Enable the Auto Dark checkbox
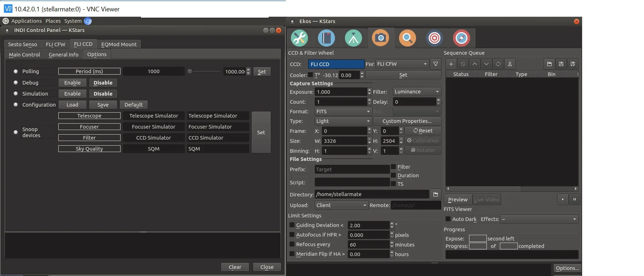The width and height of the screenshot is (644, 276). 448,219
